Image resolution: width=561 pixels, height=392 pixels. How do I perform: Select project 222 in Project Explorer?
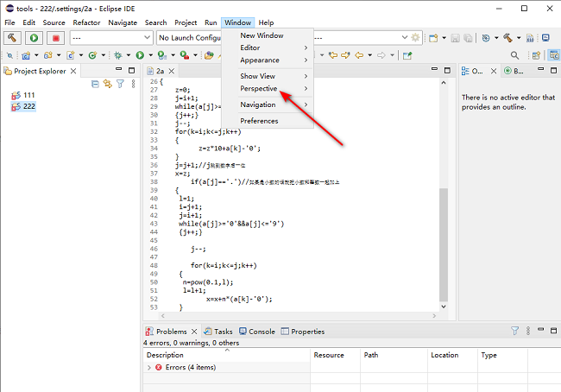click(28, 105)
